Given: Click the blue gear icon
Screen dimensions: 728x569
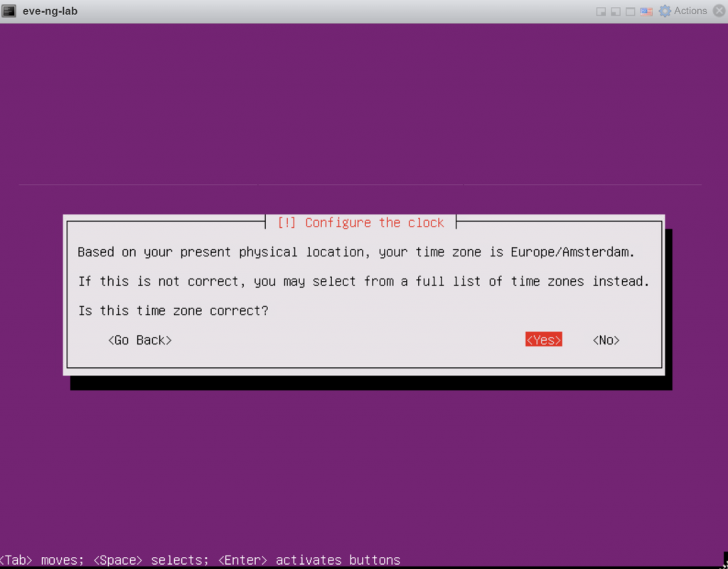Looking at the screenshot, I should click(665, 11).
